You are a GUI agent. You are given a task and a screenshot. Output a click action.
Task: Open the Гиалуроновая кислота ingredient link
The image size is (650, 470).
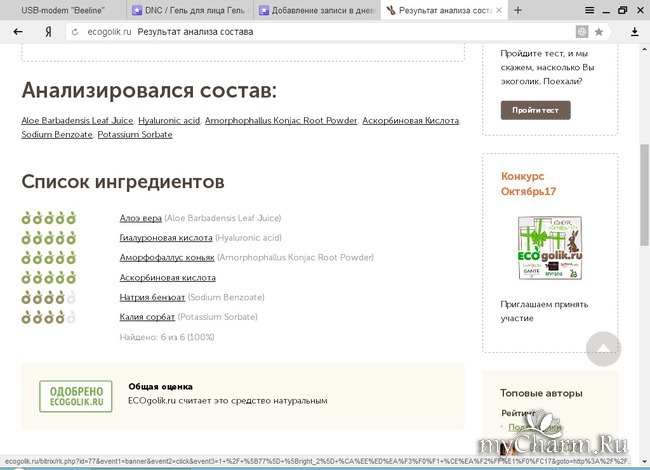point(165,238)
